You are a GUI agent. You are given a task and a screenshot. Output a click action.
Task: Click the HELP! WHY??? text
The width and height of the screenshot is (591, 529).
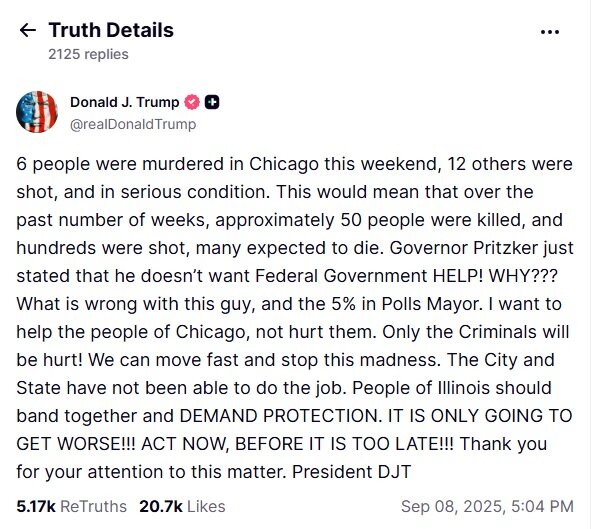point(495,276)
